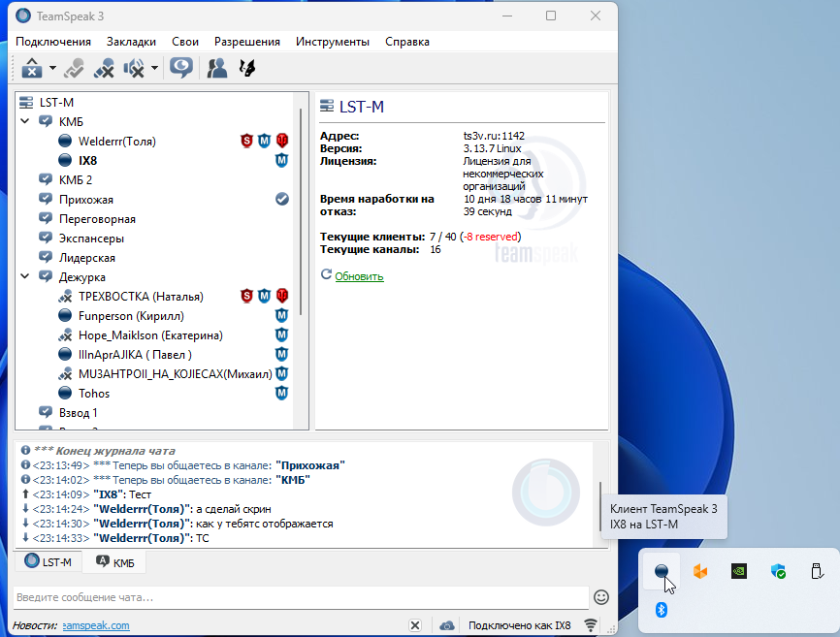Open the Справка menu

click(x=407, y=42)
